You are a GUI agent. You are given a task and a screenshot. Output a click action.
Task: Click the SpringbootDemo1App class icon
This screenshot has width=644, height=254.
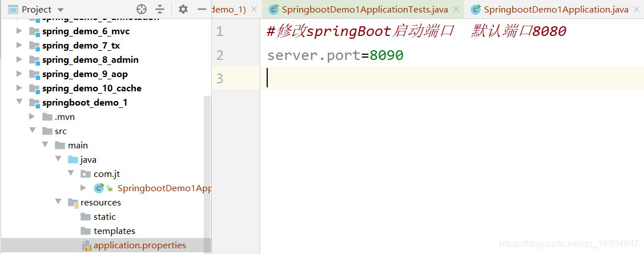[99, 188]
